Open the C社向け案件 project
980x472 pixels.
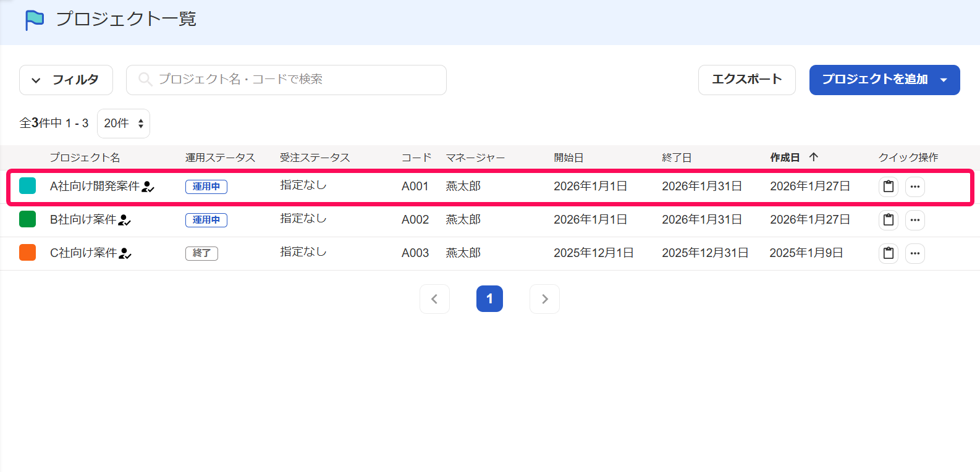pyautogui.click(x=83, y=253)
